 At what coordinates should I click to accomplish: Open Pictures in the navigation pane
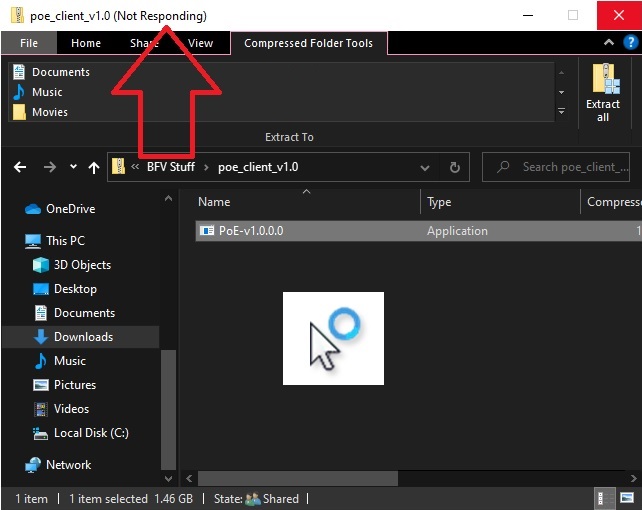[x=64, y=385]
